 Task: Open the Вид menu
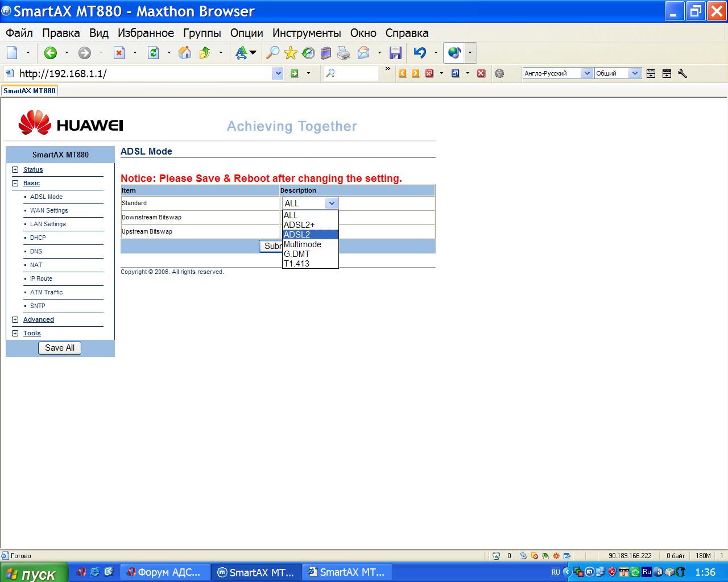99,33
